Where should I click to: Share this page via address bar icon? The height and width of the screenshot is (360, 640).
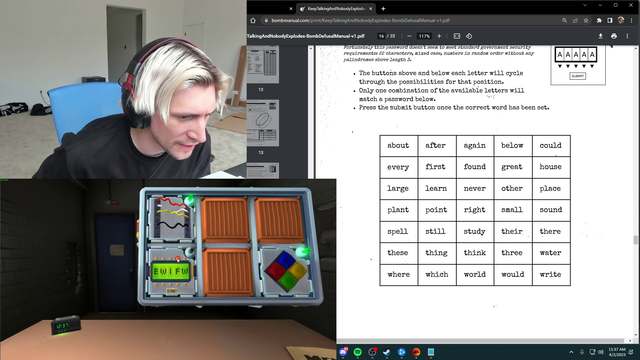coord(575,20)
